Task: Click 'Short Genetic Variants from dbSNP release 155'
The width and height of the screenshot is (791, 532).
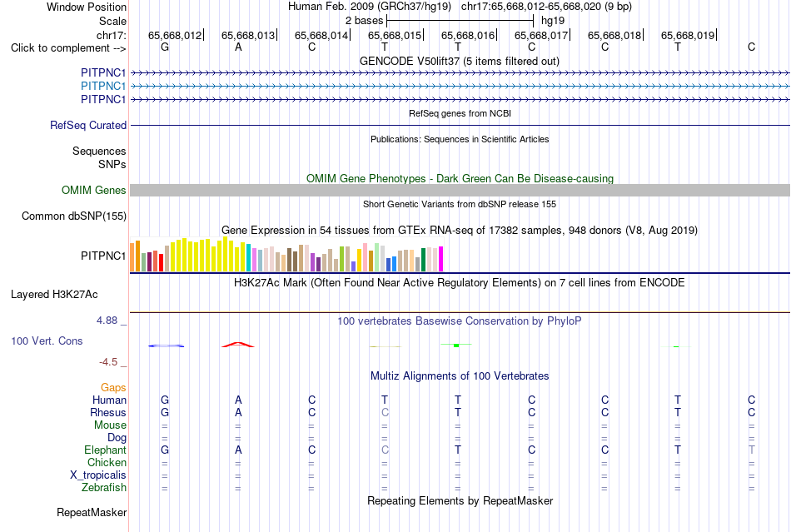Action: click(460, 204)
